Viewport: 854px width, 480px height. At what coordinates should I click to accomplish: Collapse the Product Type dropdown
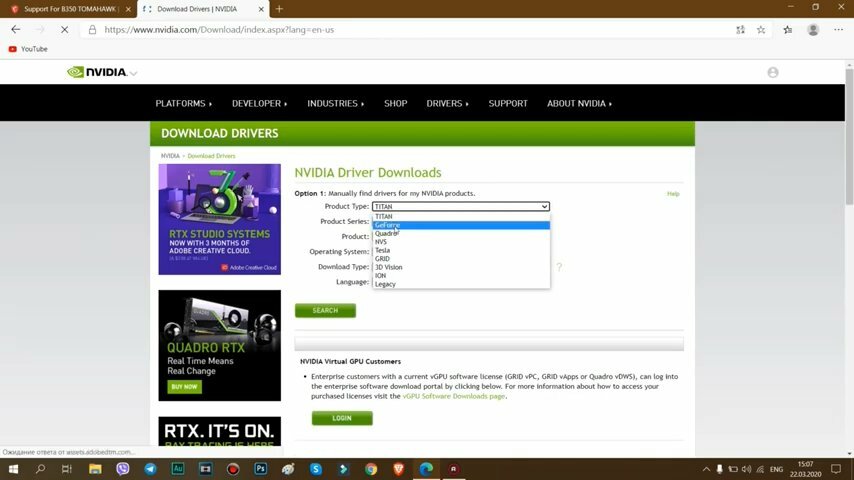[461, 206]
